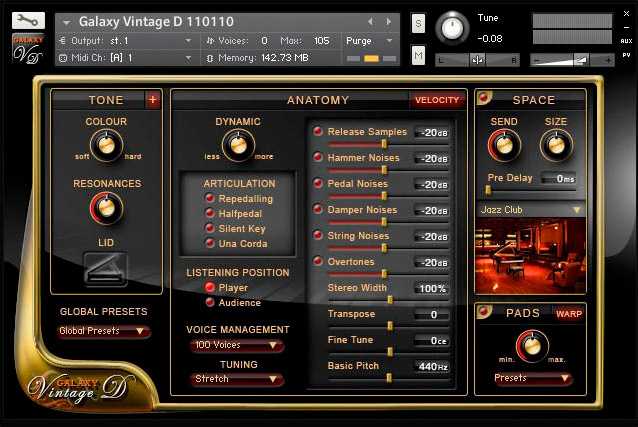638x427 pixels.
Task: Click the Mute M button
Action: click(418, 56)
